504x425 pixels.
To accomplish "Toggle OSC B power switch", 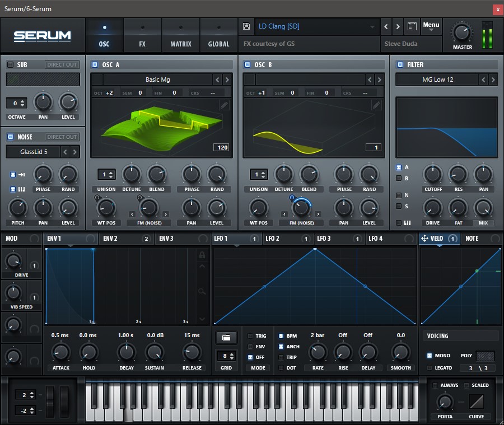I will click(247, 64).
